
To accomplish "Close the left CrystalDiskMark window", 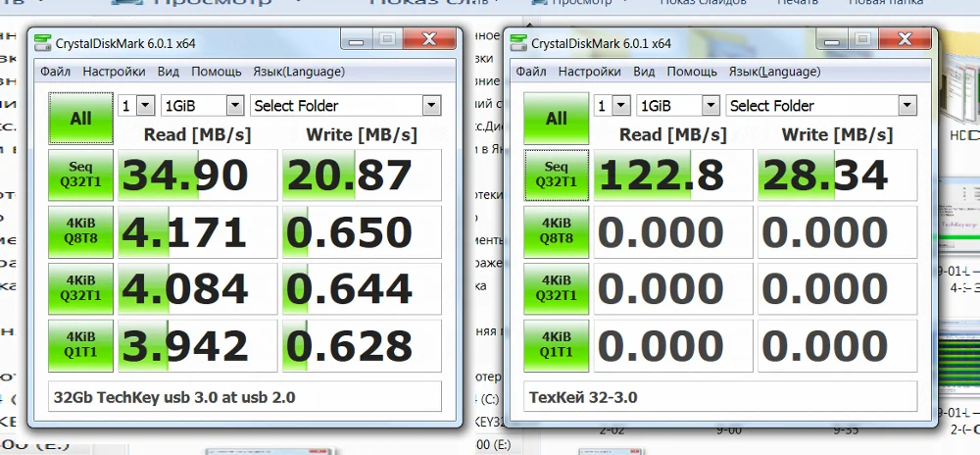I will [429, 40].
